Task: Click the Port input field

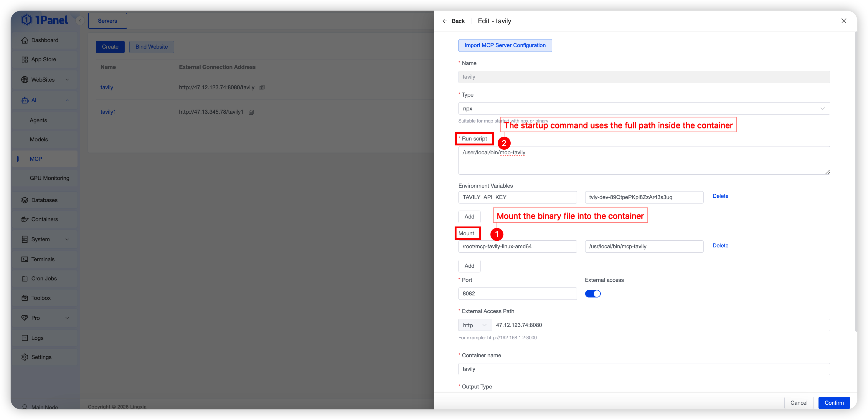Action: (517, 294)
